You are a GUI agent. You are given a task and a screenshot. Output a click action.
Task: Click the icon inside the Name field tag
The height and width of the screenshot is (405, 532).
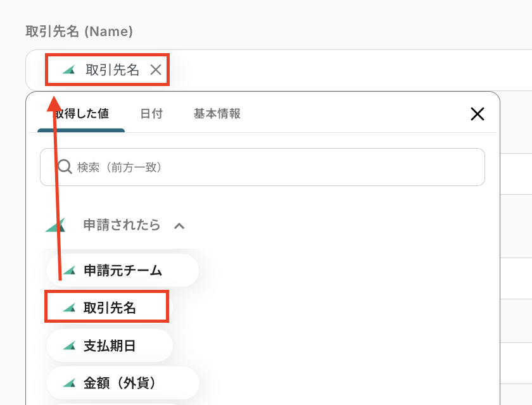tap(68, 70)
